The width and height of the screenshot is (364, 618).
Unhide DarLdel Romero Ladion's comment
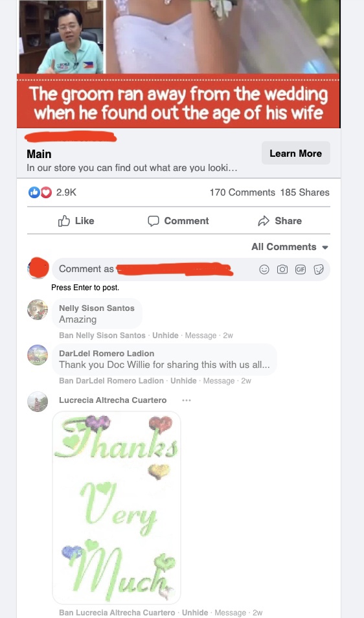[x=183, y=381]
